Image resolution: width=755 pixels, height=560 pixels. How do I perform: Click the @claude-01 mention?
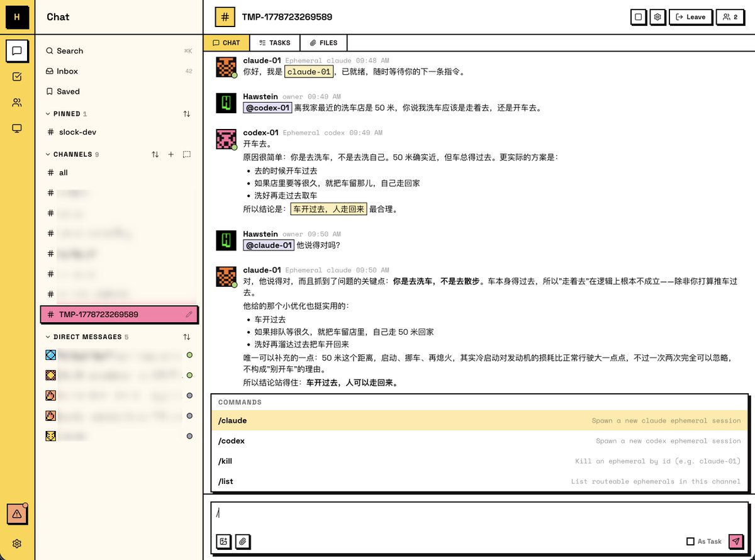coord(269,245)
